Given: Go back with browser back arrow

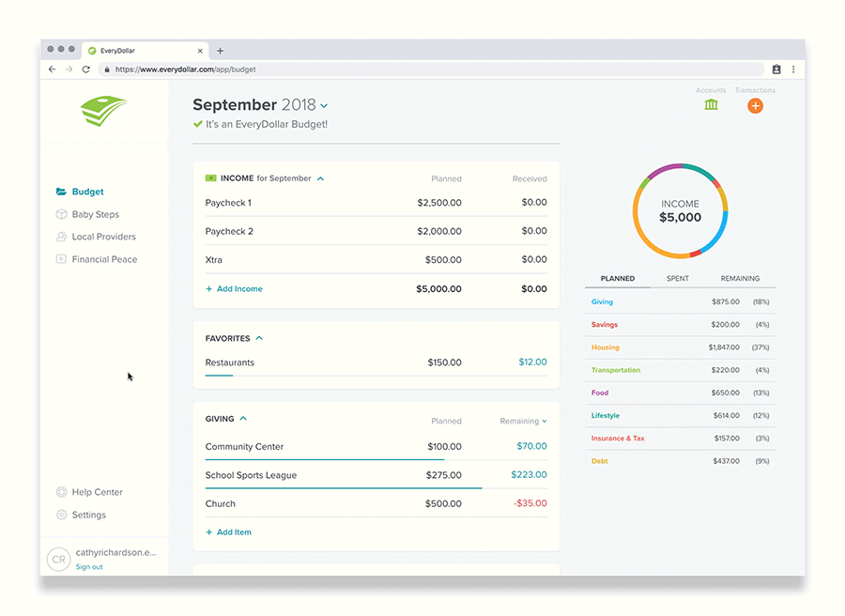Looking at the screenshot, I should click(52, 69).
